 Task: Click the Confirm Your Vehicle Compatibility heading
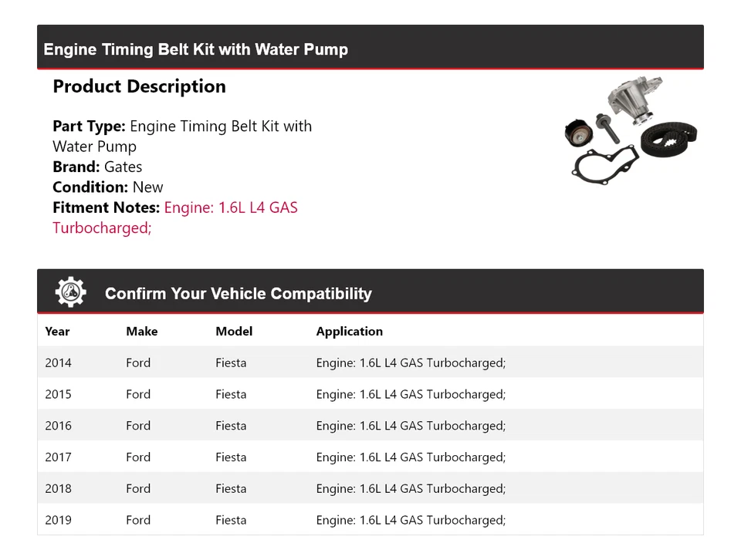tap(238, 294)
